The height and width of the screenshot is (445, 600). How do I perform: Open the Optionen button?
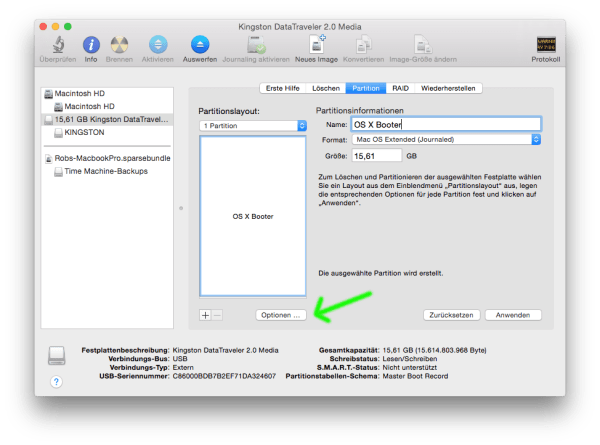tap(281, 315)
